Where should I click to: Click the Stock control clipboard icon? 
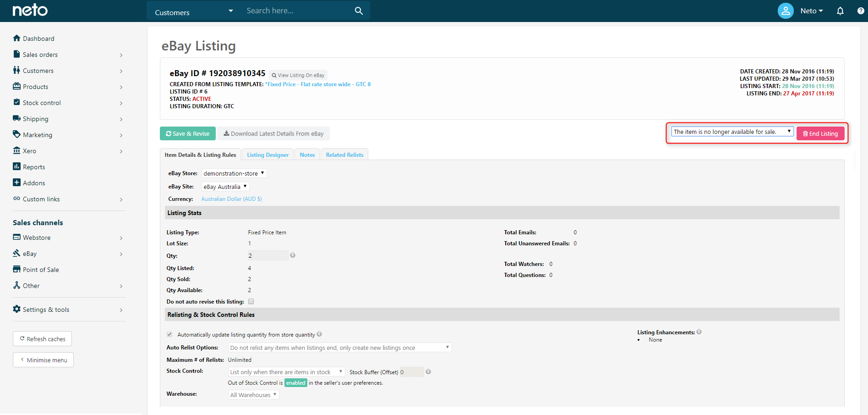pos(17,102)
